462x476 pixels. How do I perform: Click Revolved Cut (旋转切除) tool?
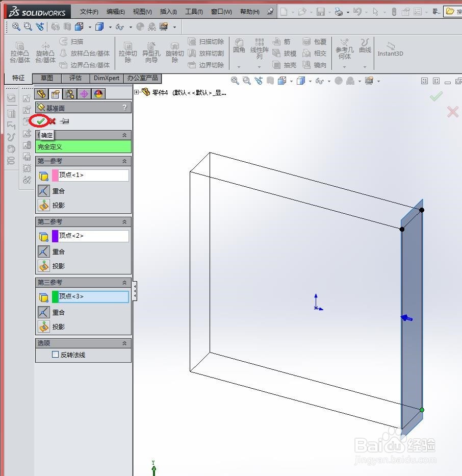pos(175,53)
